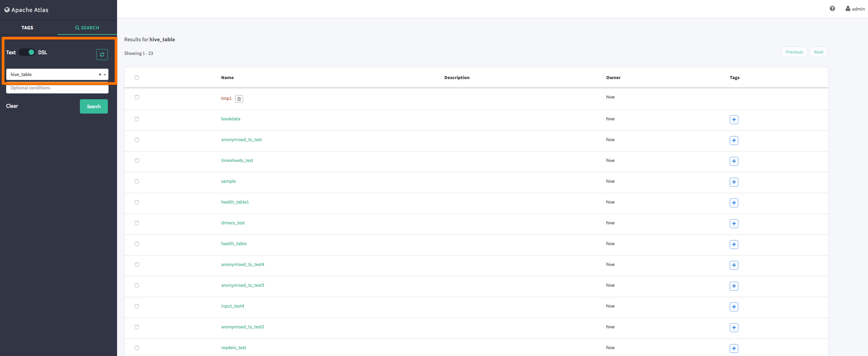Open the admin user menu
Viewport: 868px width, 356px height.
(855, 9)
